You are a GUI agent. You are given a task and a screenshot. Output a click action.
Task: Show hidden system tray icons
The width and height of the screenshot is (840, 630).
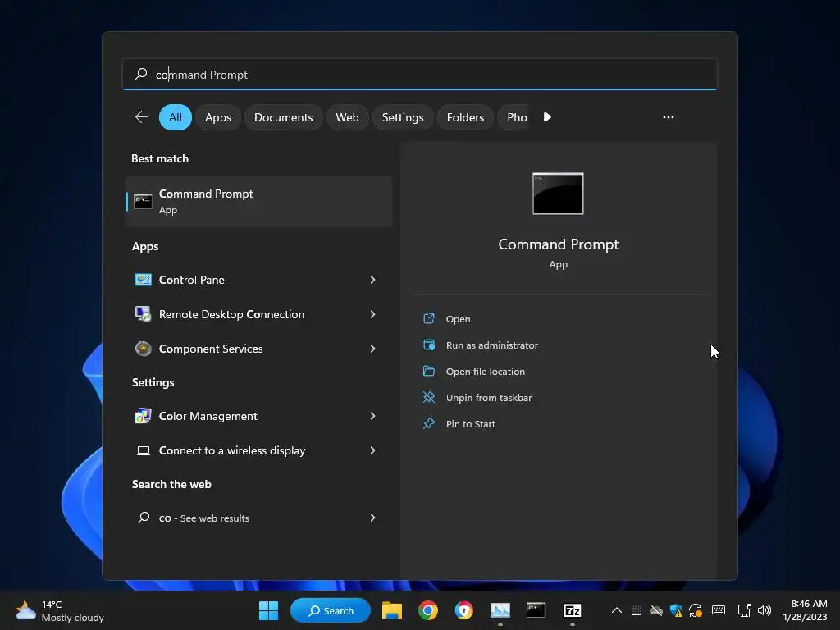pos(617,610)
